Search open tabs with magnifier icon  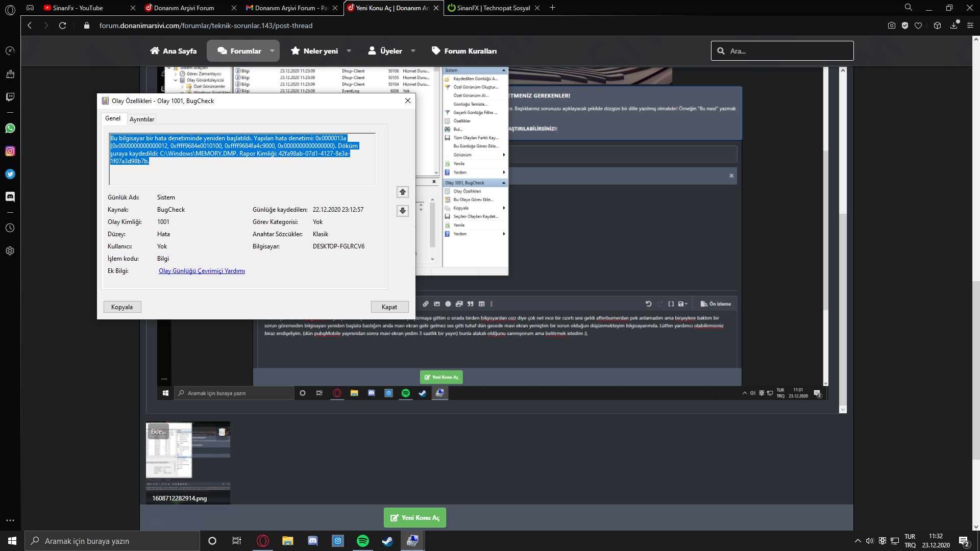[x=908, y=8]
